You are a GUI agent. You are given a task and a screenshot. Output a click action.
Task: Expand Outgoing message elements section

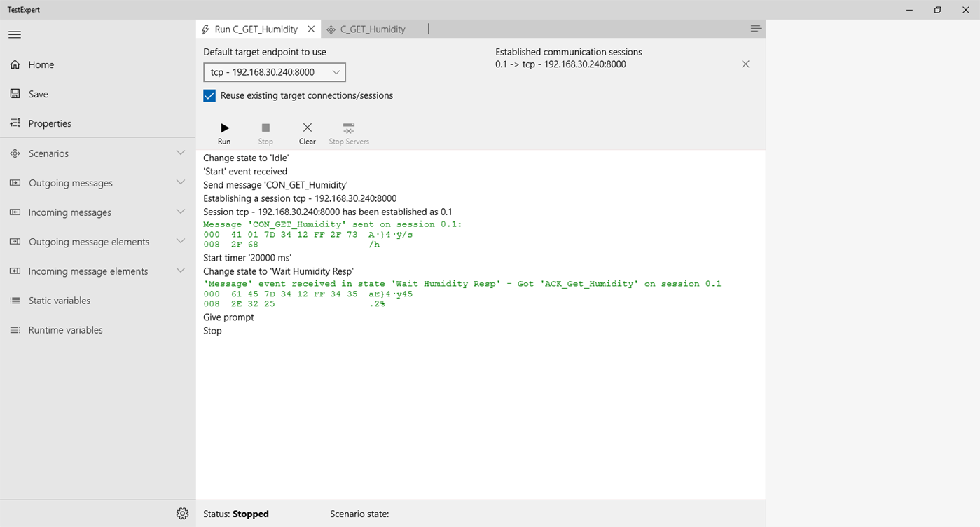point(181,241)
